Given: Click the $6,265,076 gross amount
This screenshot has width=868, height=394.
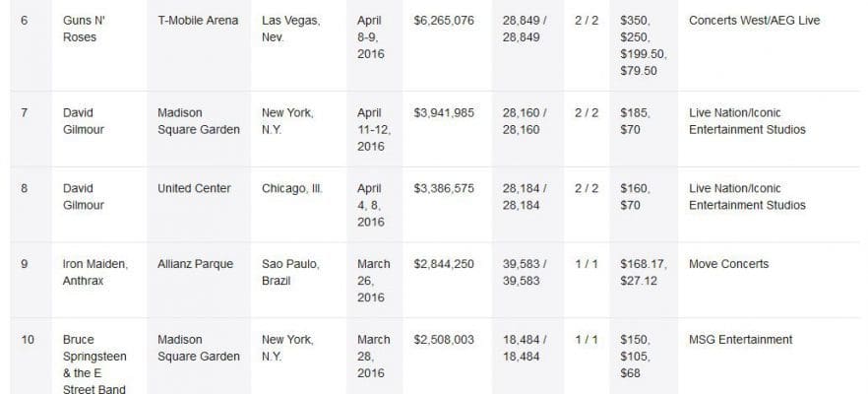Looking at the screenshot, I should (x=444, y=21).
